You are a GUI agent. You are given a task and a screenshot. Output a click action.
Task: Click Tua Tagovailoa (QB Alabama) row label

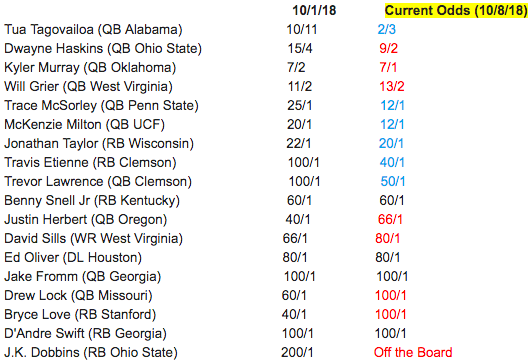[x=93, y=30]
